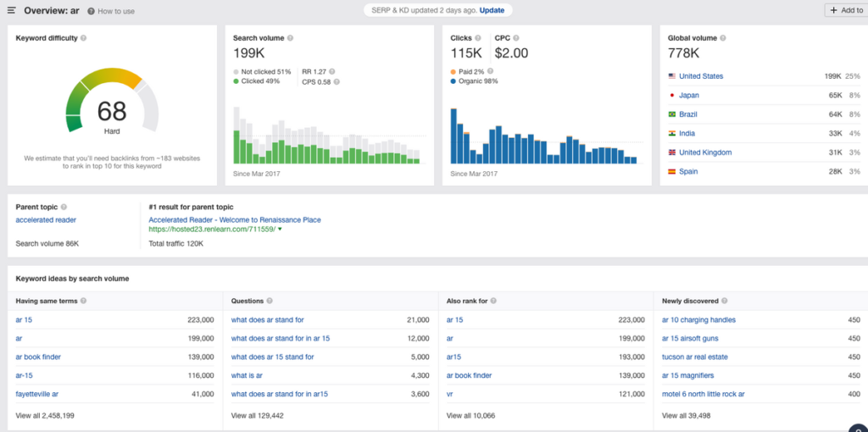
Task: Open accelerated reader parent topic link
Action: [x=46, y=219]
